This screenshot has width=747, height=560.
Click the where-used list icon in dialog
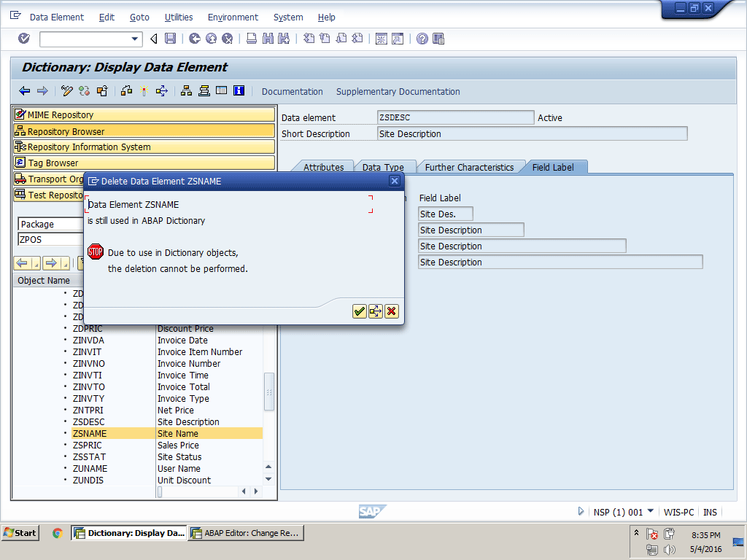tap(376, 311)
